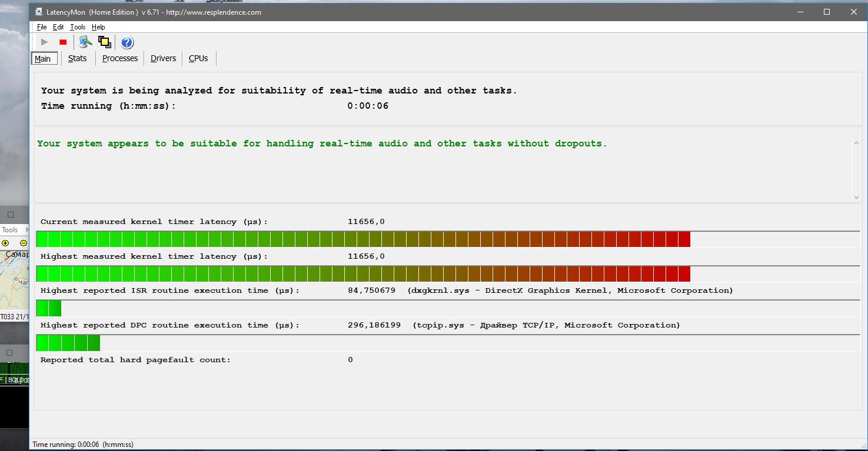Open the options icon with monitor and pencil

pyautogui.click(x=86, y=42)
